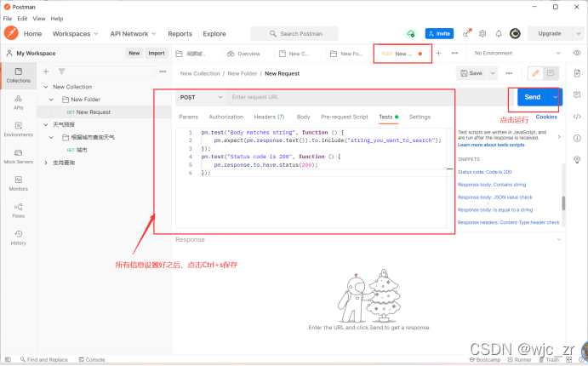Open the File menu
The image size is (588, 366).
(x=8, y=19)
